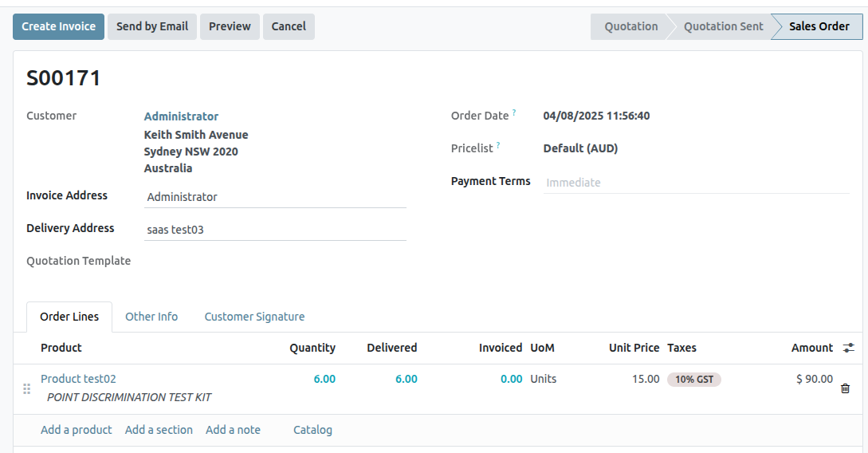Viewport: 868px width, 453px height.
Task: Click the Create Invoice button
Action: [x=58, y=26]
